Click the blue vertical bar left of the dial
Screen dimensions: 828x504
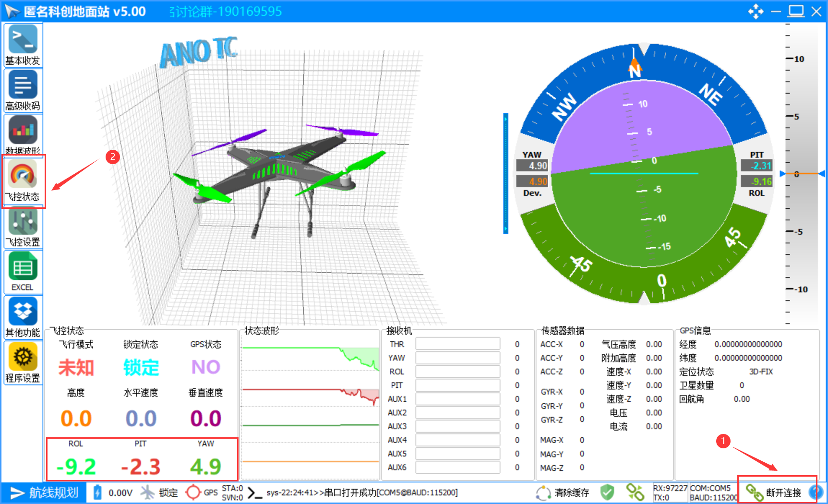tap(505, 174)
